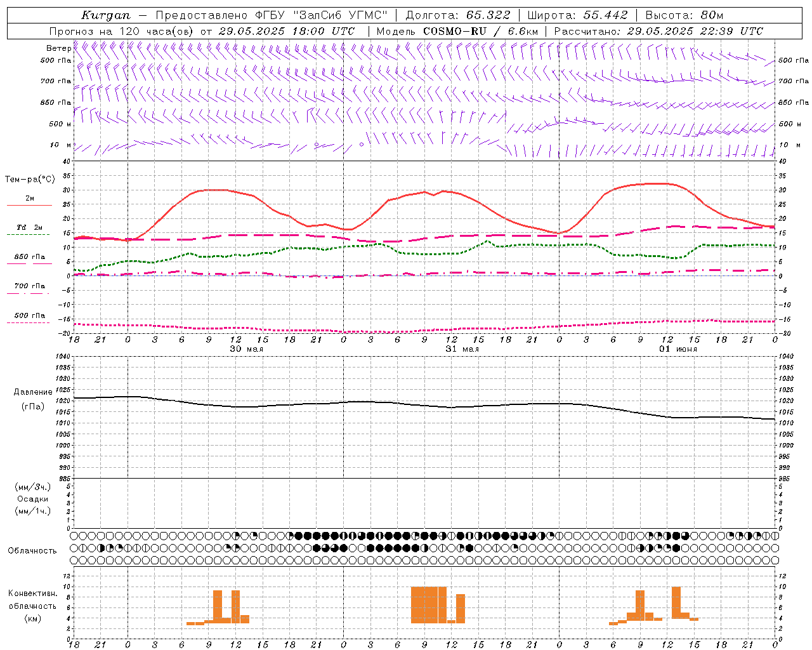
Task: Click the 700 гПа entry in temperature legend
Action: click(x=30, y=286)
